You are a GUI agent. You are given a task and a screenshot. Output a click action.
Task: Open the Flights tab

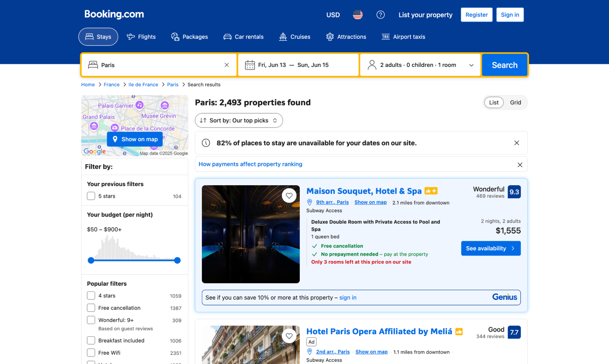point(141,37)
